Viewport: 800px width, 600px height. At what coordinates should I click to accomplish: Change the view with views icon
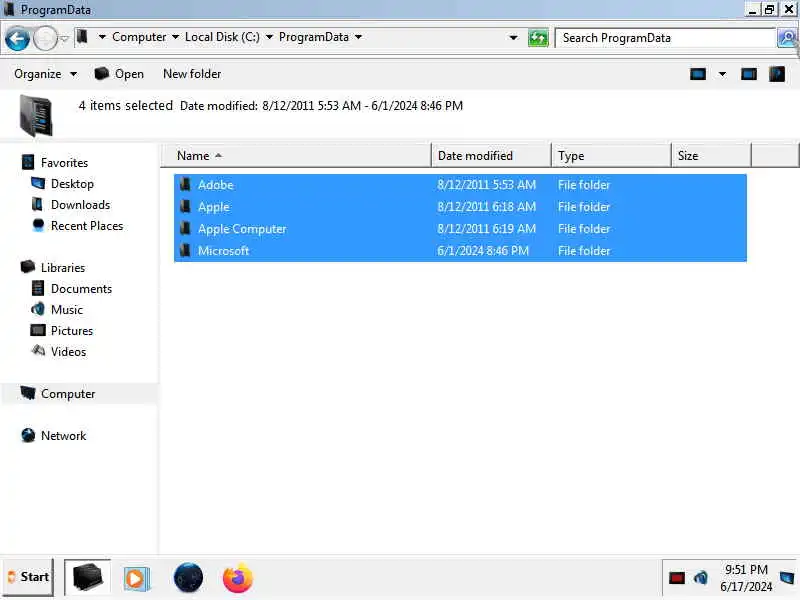697,74
